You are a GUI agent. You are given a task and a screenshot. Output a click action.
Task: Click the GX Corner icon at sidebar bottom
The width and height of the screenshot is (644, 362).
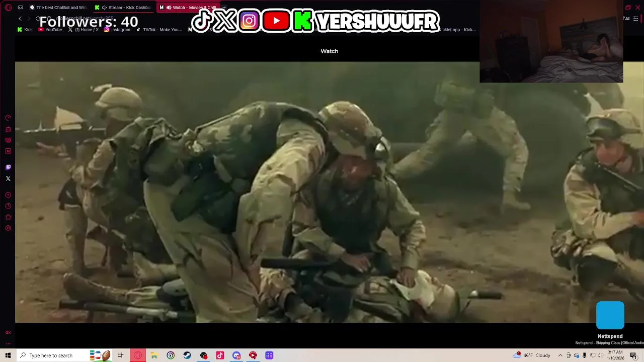8,332
